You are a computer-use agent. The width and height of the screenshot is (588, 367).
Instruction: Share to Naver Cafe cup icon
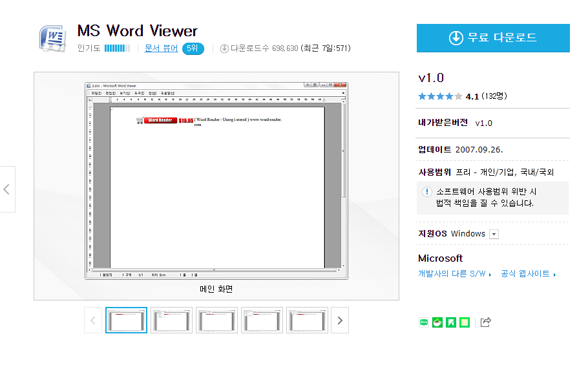point(437,322)
